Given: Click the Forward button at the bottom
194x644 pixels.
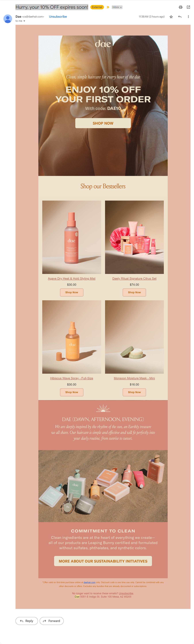Looking at the screenshot, I should coord(52,621).
